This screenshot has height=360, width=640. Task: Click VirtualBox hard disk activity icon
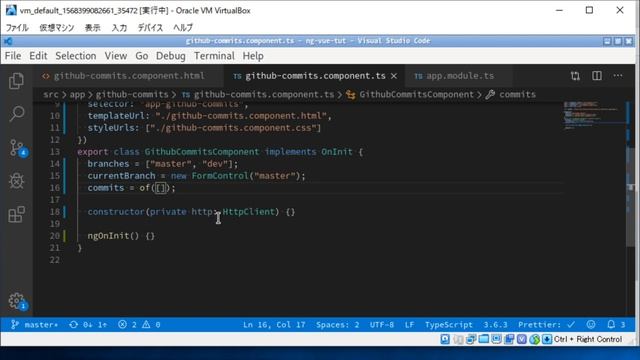click(x=445, y=339)
